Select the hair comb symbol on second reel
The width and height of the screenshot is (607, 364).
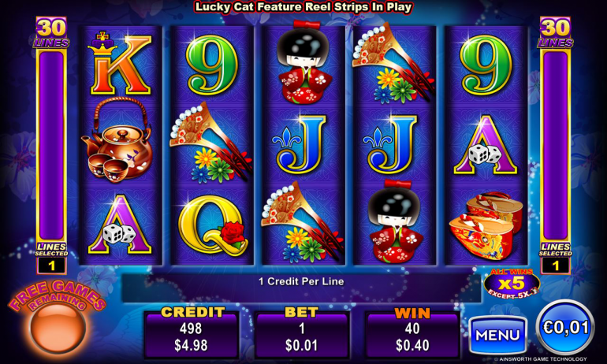point(211,143)
